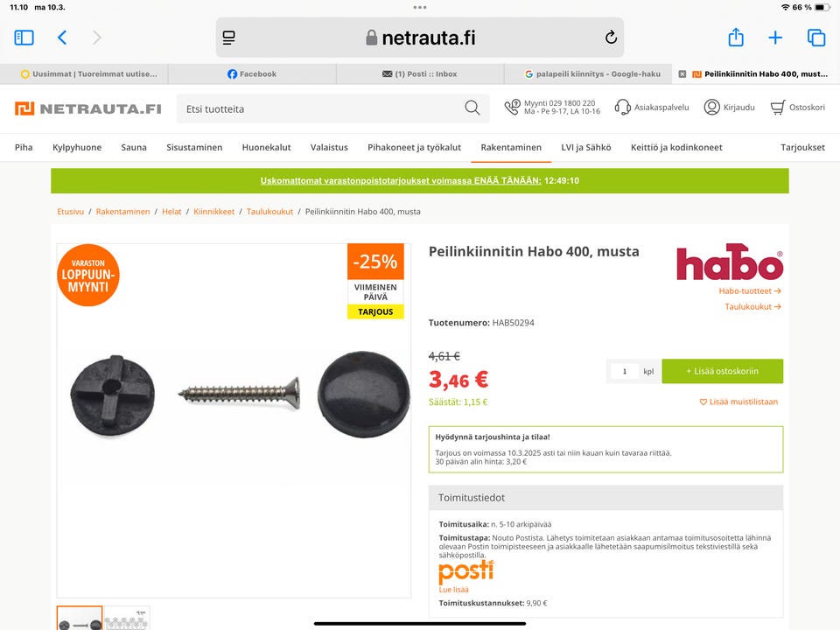Focus the Etsi tuotteita search field
The height and width of the screenshot is (630, 840).
click(x=321, y=108)
